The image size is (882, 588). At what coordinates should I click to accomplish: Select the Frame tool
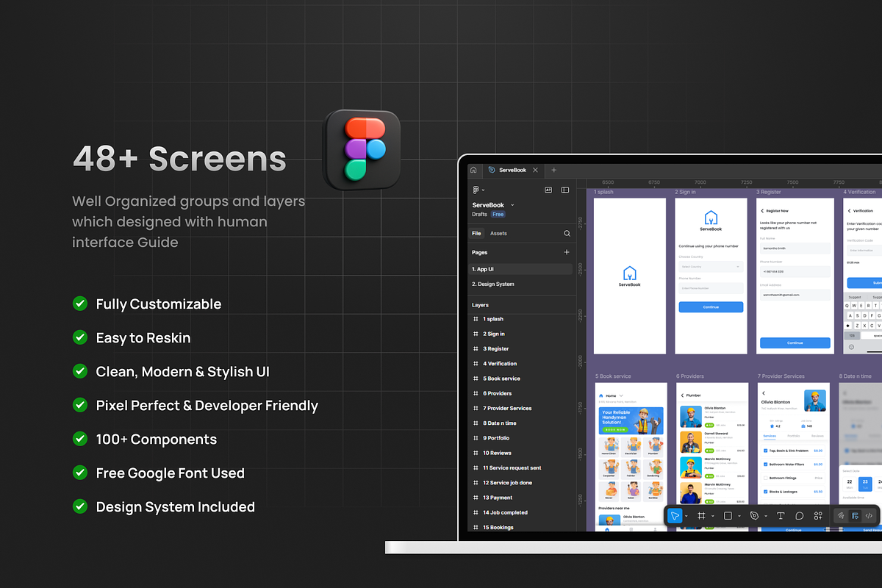701,516
